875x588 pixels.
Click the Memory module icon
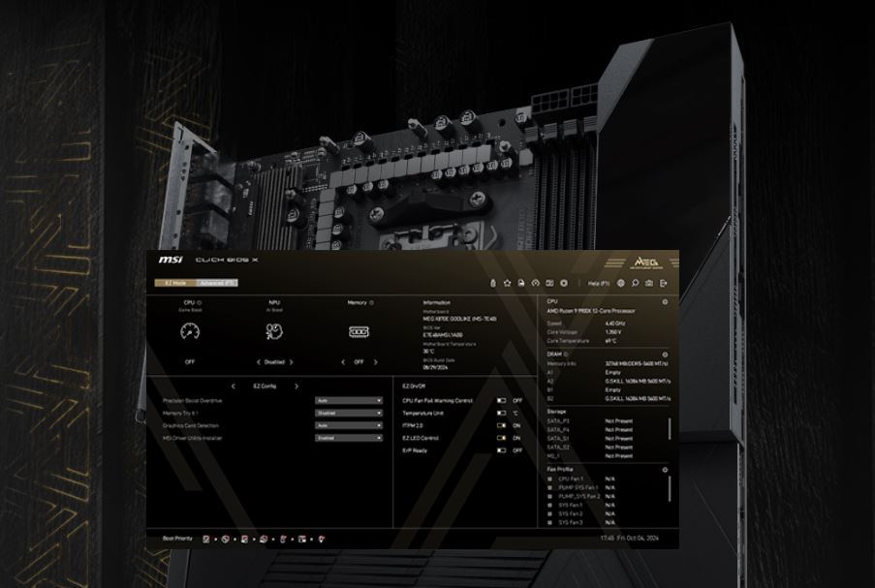click(x=359, y=331)
